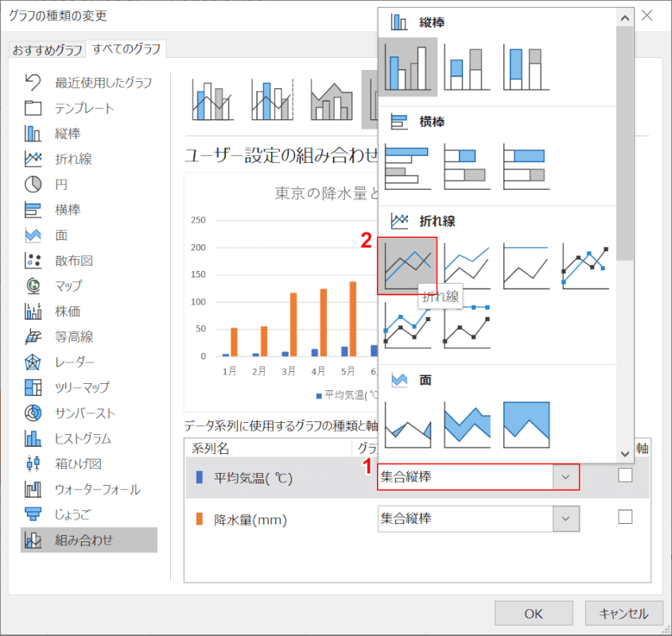Image resolution: width=672 pixels, height=636 pixels.
Task: Select the line with markers chart icon
Action: pyautogui.click(x=585, y=266)
